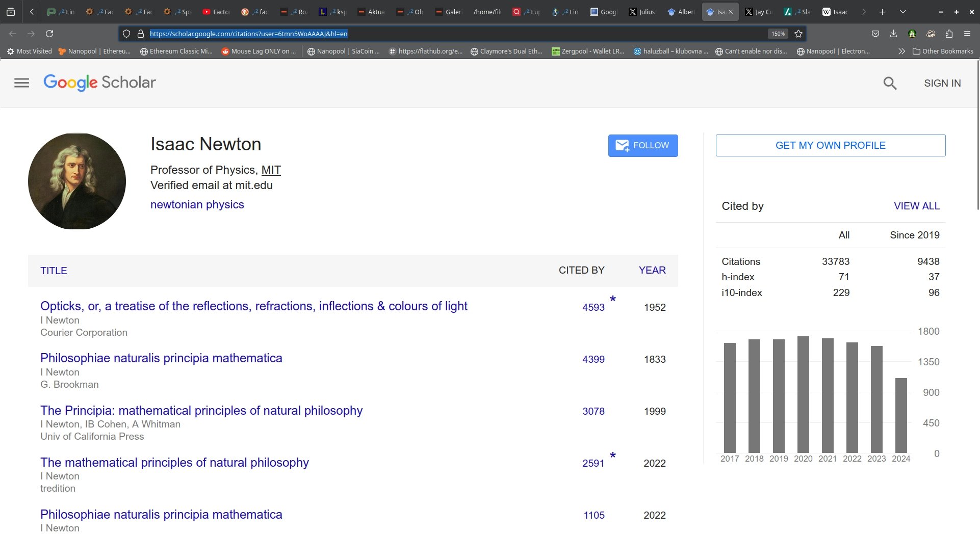Screen dimensions: 980x536
Task: Open the 3078 citations count link
Action: 594,411
